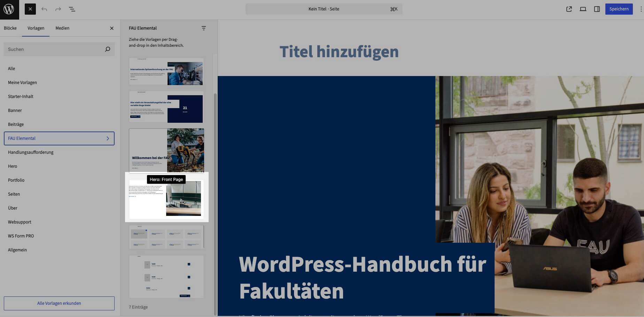Screen dimensions: 644x317
Task: Click the Speichern button
Action: click(619, 9)
